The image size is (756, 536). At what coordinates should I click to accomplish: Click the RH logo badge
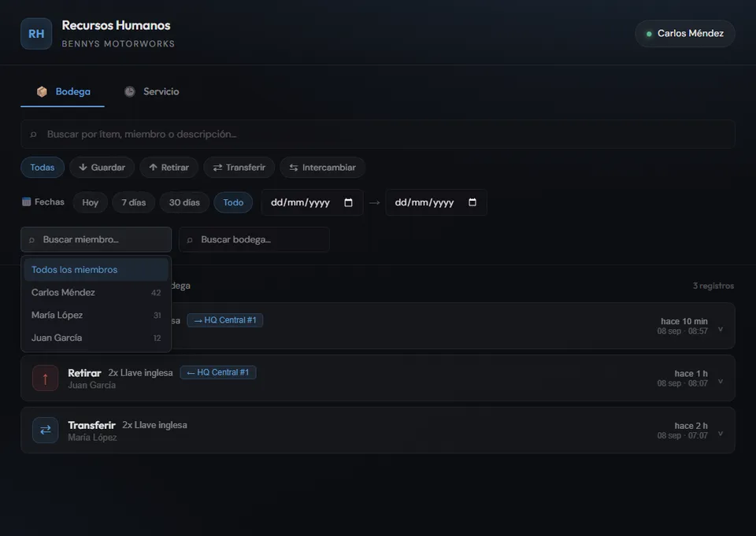click(36, 34)
